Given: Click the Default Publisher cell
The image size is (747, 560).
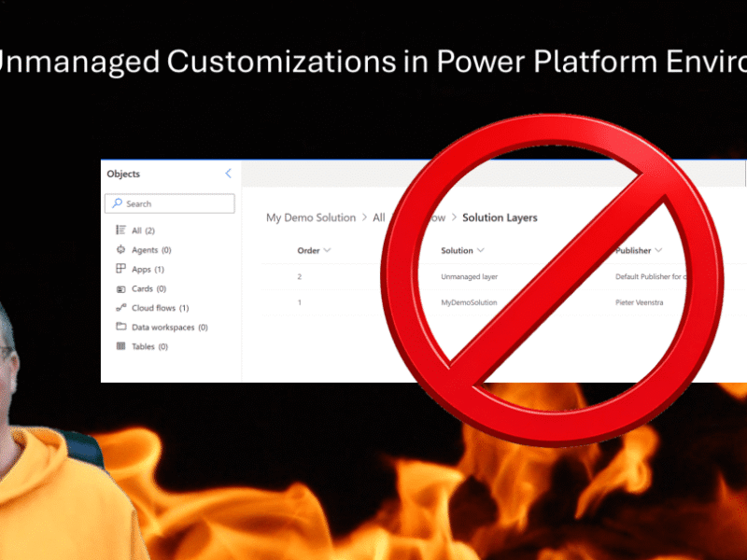Looking at the screenshot, I should coord(651,276).
